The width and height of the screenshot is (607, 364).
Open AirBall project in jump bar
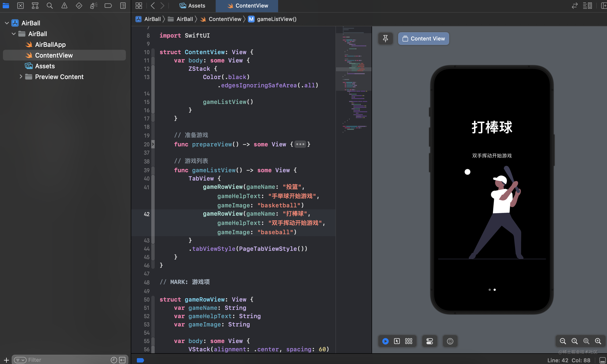(148, 19)
